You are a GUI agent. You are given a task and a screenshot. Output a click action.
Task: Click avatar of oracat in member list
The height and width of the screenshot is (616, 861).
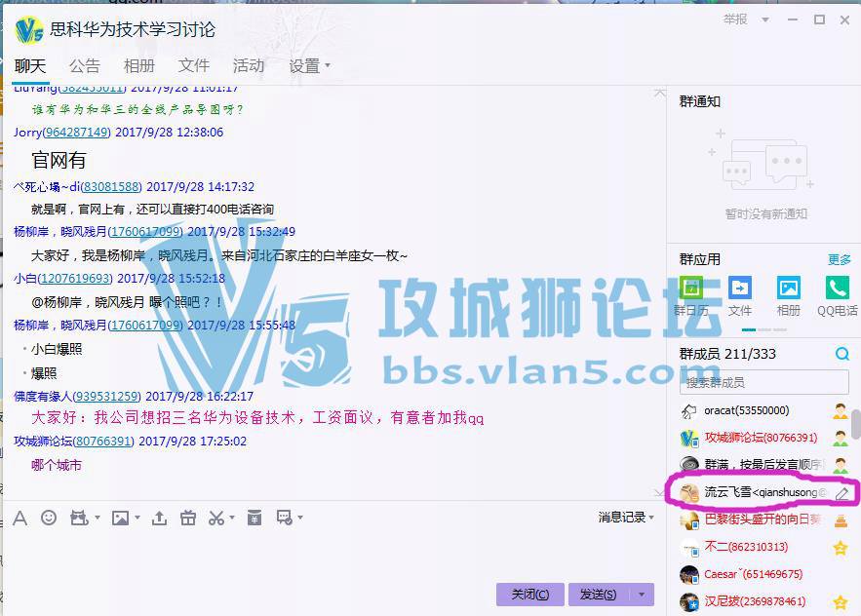click(689, 410)
